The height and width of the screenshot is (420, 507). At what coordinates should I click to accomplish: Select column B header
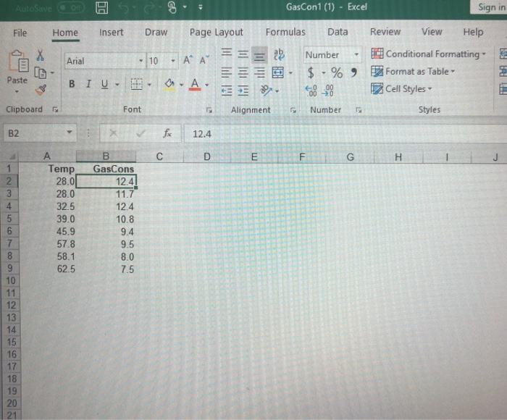click(x=106, y=156)
